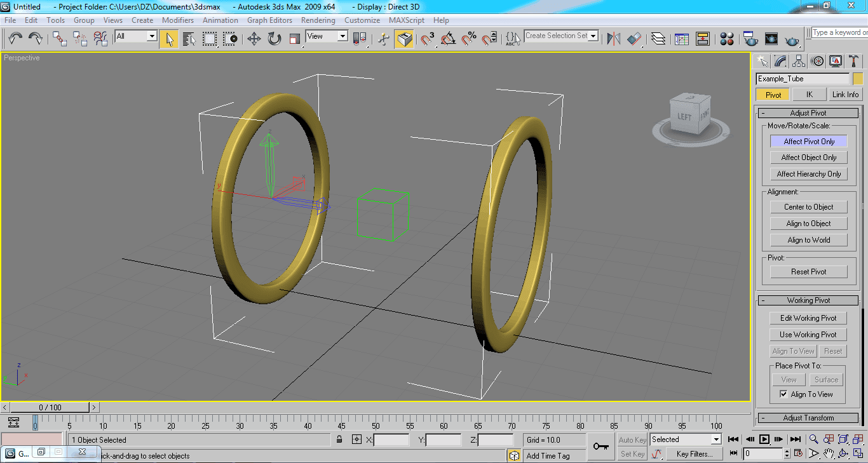Open the Selection Filter 'All' dropdown
This screenshot has width=868, height=463.
click(136, 36)
